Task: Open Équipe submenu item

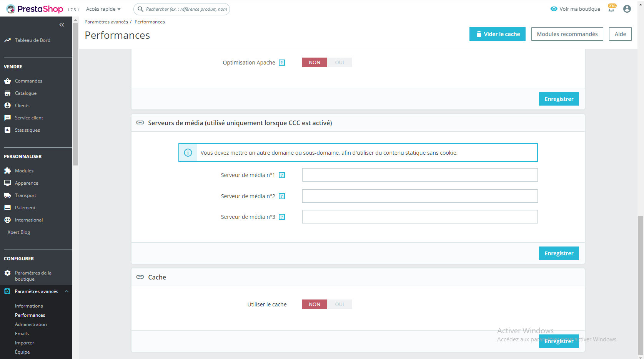Action: 22,352
